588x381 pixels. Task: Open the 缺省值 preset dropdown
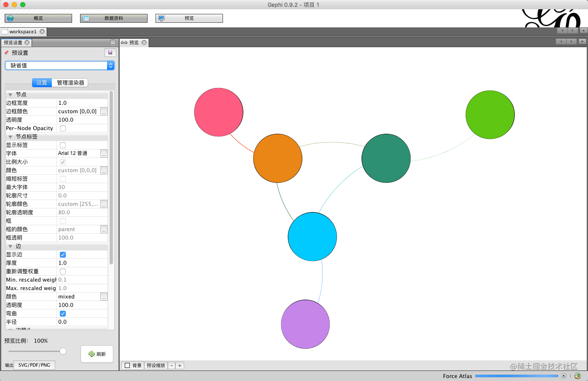click(x=59, y=65)
